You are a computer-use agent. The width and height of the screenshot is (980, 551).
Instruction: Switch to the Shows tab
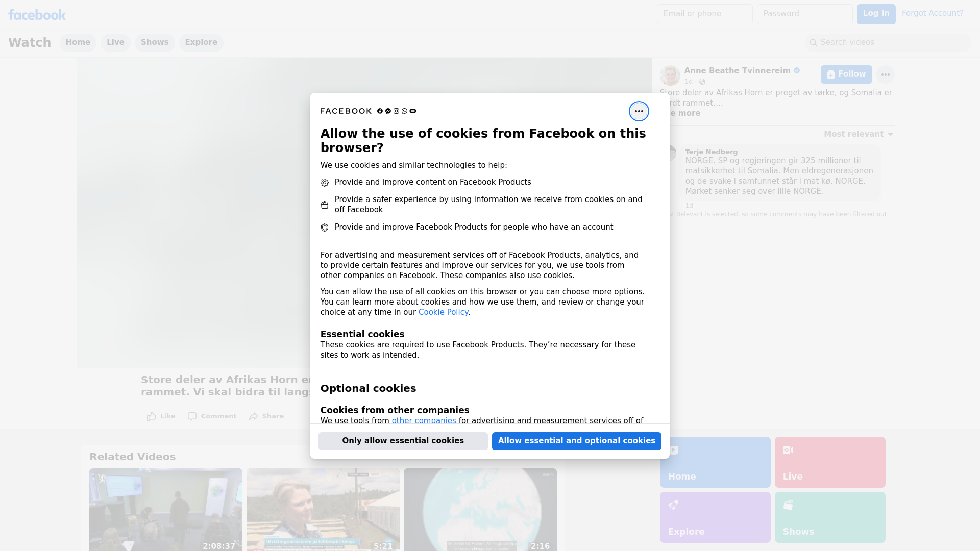click(155, 43)
